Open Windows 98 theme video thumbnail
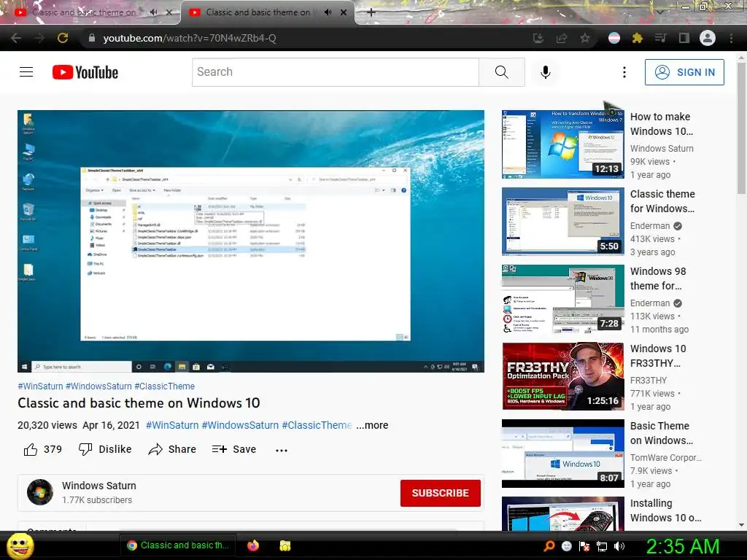 click(x=562, y=298)
